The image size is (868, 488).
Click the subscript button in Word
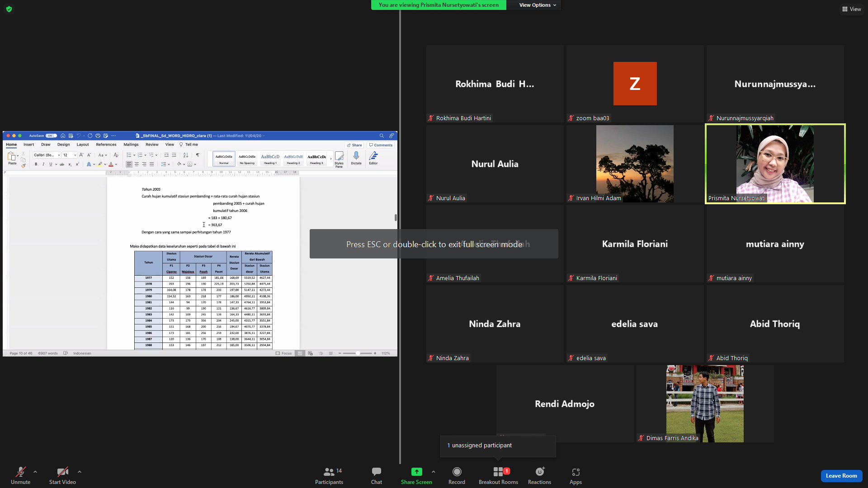coord(70,164)
